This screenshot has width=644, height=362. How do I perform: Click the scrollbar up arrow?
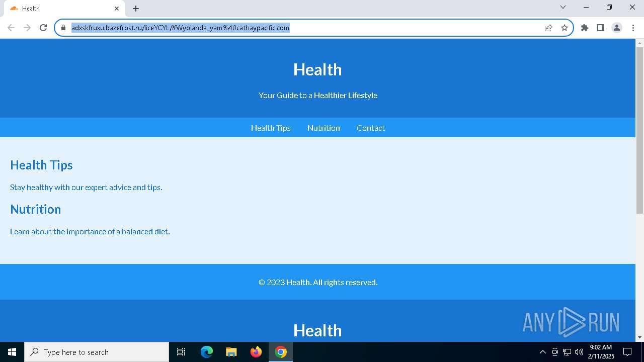[639, 43]
